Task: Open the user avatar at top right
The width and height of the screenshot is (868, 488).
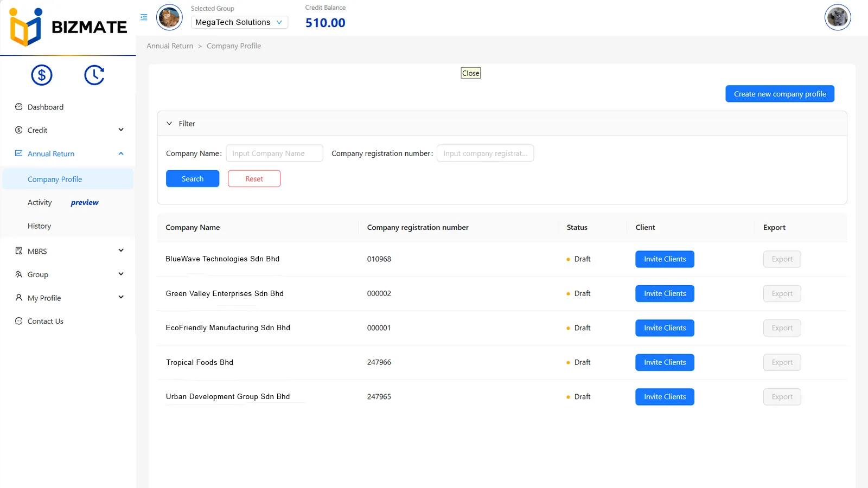Action: tap(837, 17)
